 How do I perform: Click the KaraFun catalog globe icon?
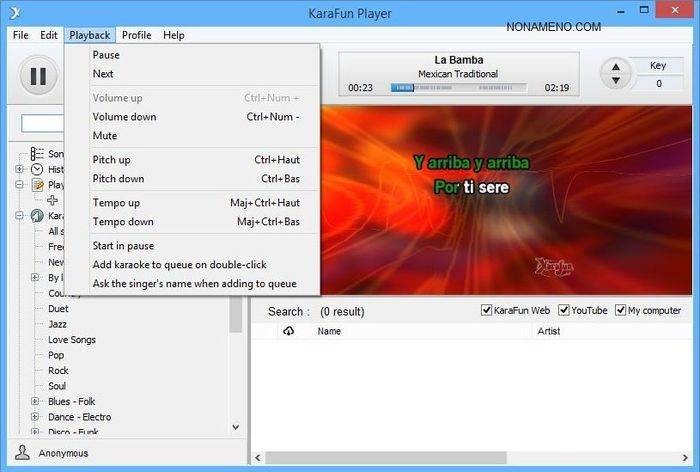tap(37, 215)
